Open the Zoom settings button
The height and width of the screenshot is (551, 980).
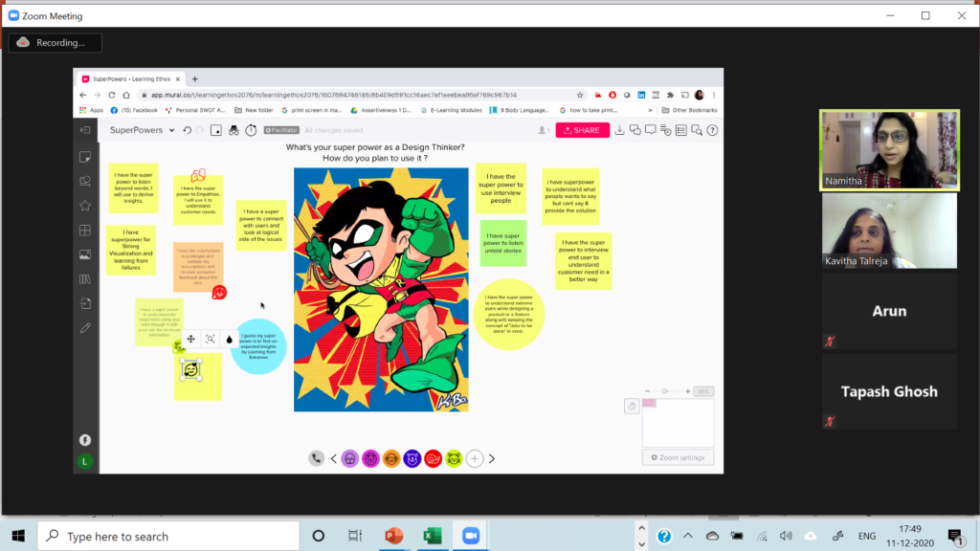(679, 457)
